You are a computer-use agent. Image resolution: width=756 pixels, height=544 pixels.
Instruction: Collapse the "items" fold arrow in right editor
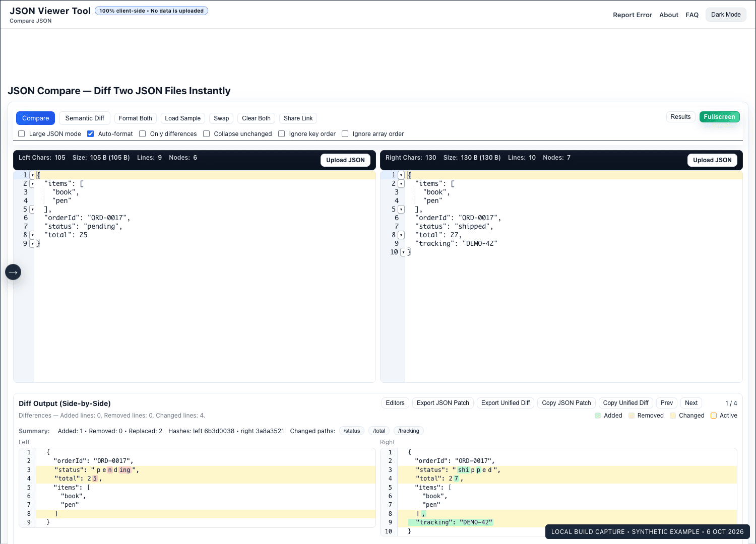coord(401,184)
